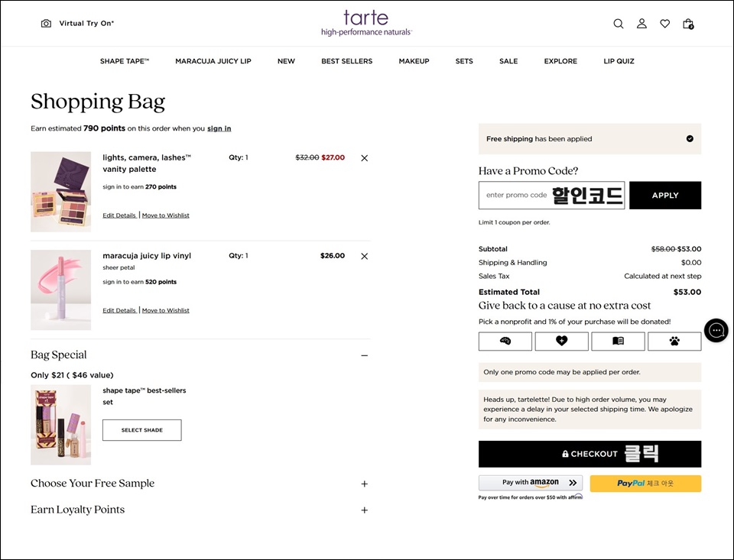734x560 pixels.
Task: Click the PayPal checkout button
Action: [x=645, y=484]
